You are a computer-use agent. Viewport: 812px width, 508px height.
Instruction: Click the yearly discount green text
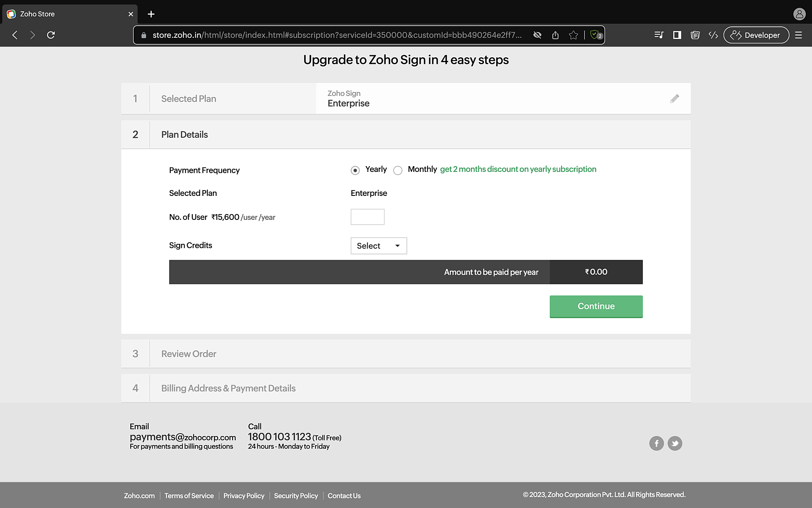pos(518,169)
